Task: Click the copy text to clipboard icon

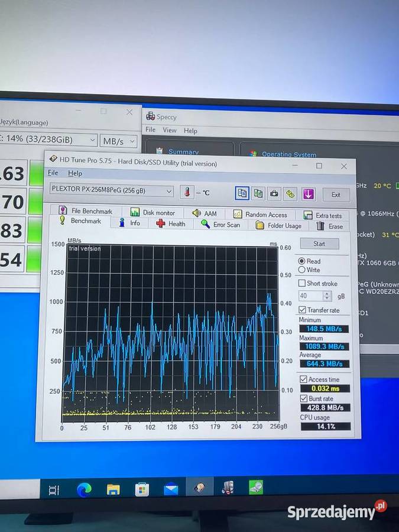Action: [242, 193]
